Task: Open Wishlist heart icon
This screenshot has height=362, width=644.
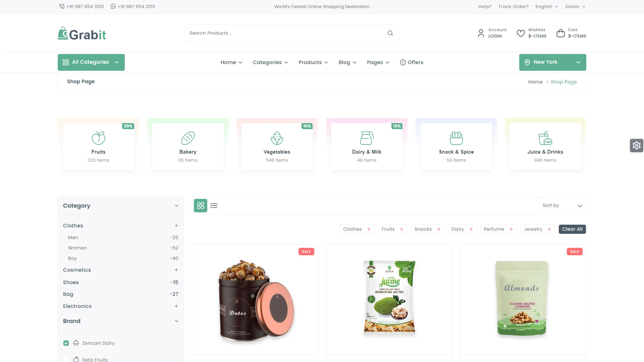Action: (x=521, y=33)
